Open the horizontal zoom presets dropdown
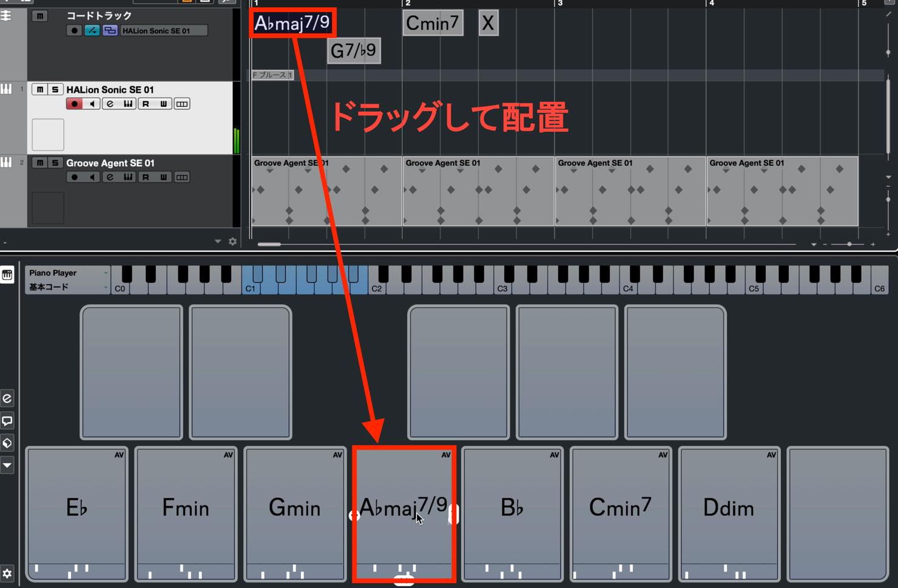The height and width of the screenshot is (588, 898). tap(814, 245)
